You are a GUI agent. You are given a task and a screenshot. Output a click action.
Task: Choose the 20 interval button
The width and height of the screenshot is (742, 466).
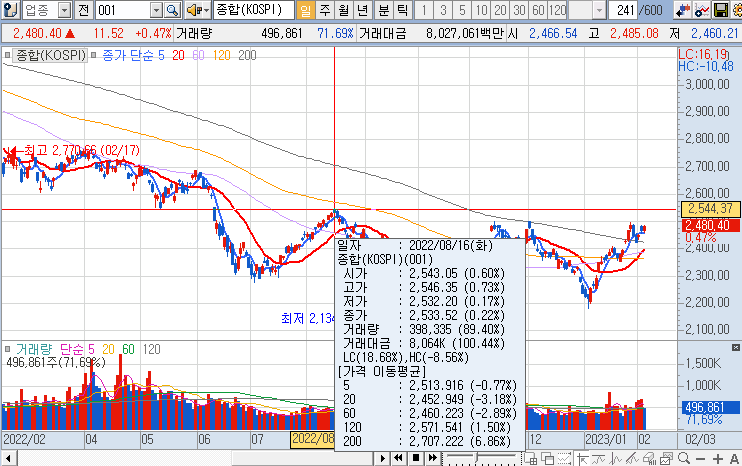(x=500, y=10)
